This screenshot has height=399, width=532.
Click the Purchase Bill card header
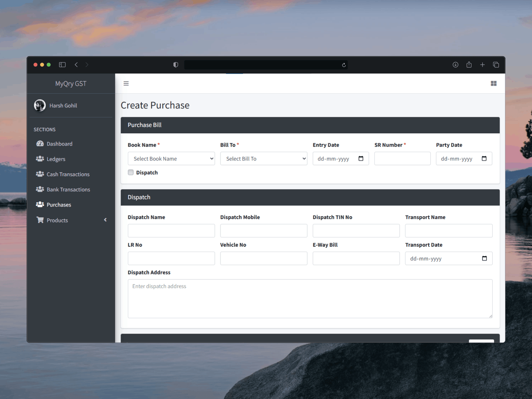click(x=310, y=125)
